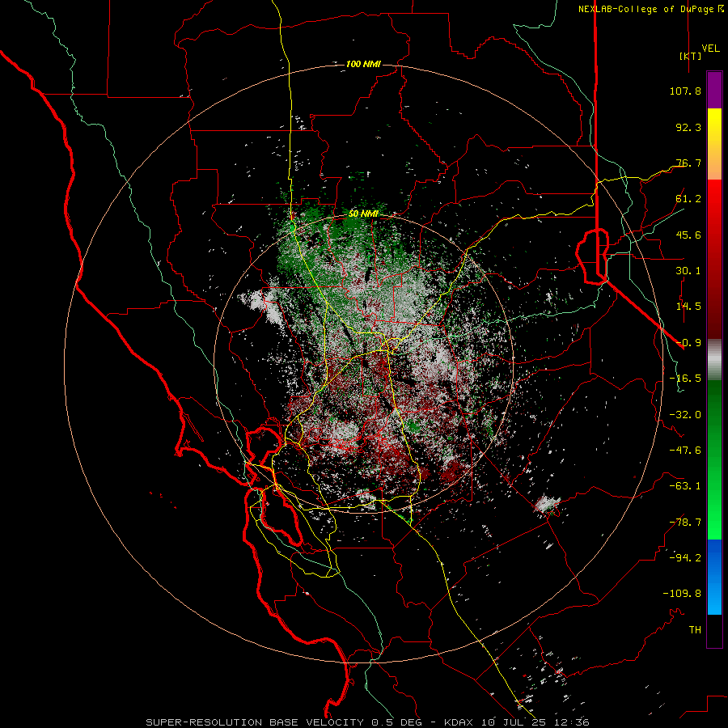Click the '[KT]' units label
This screenshot has width=728, height=728.
click(691, 56)
